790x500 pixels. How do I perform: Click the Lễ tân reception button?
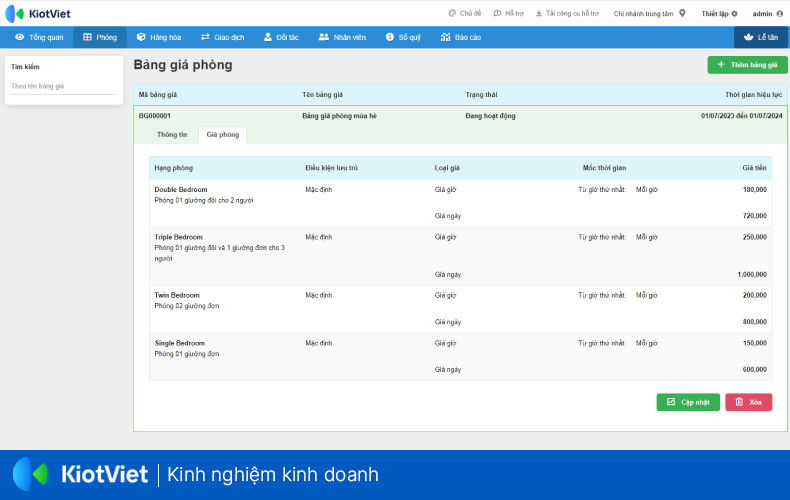[x=761, y=37]
